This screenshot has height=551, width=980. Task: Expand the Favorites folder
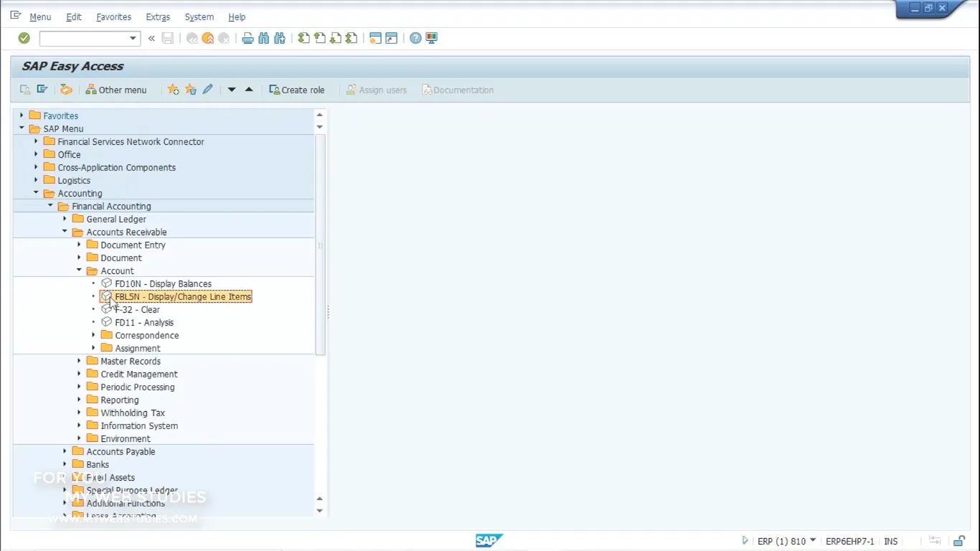pos(22,116)
